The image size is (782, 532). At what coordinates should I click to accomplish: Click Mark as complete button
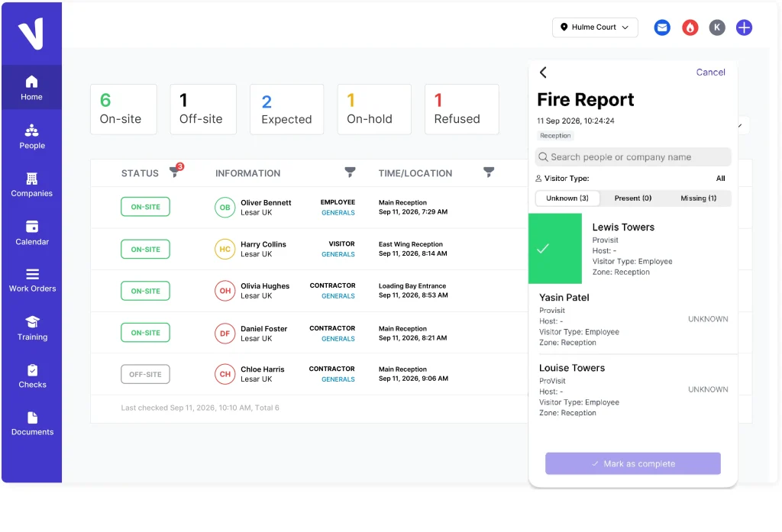(633, 464)
